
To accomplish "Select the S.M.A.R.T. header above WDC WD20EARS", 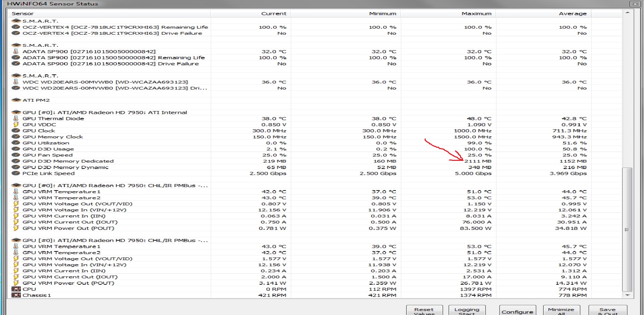I will (40, 76).
